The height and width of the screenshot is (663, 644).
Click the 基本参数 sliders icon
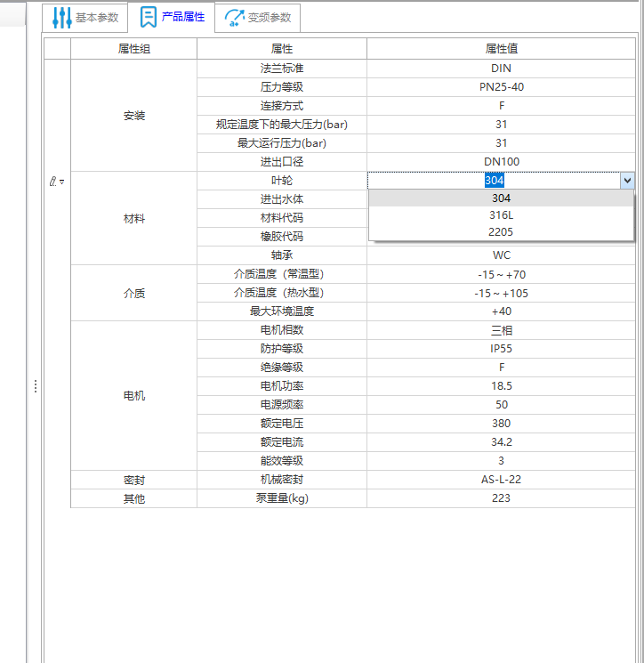click(x=61, y=18)
